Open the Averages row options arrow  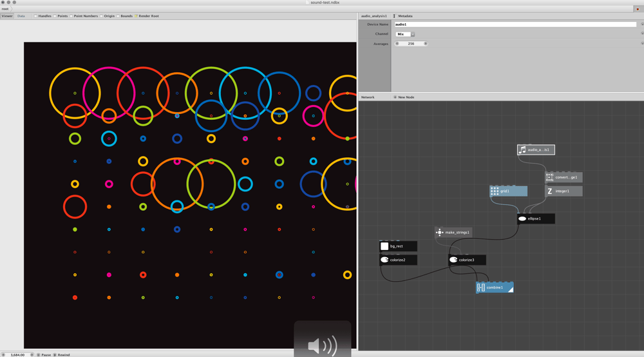tap(642, 43)
